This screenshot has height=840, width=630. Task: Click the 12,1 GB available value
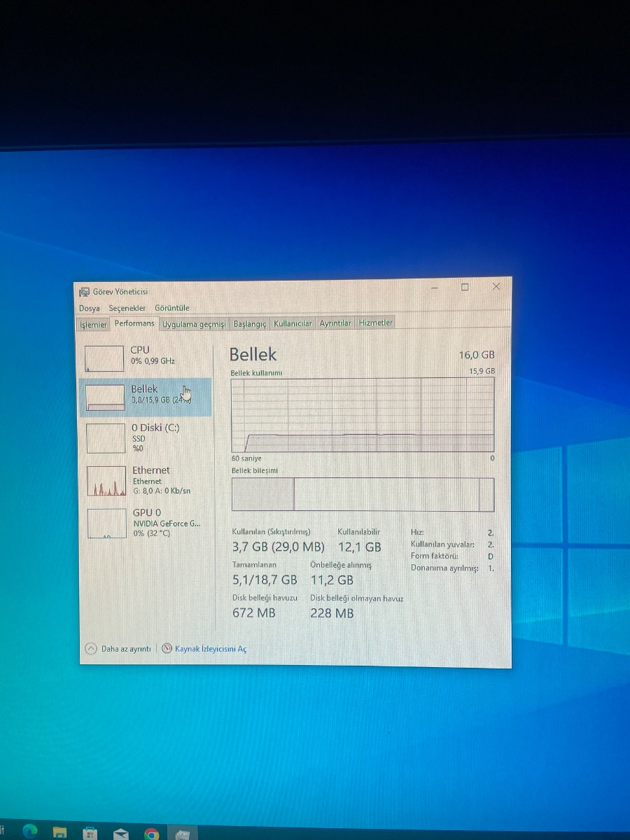pyautogui.click(x=359, y=547)
